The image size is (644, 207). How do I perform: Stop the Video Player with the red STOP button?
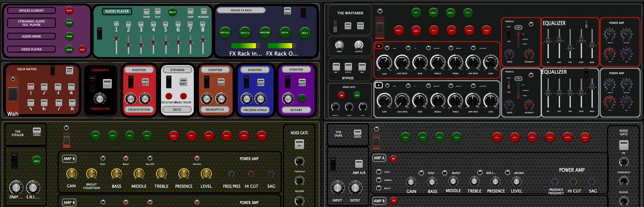82,49
